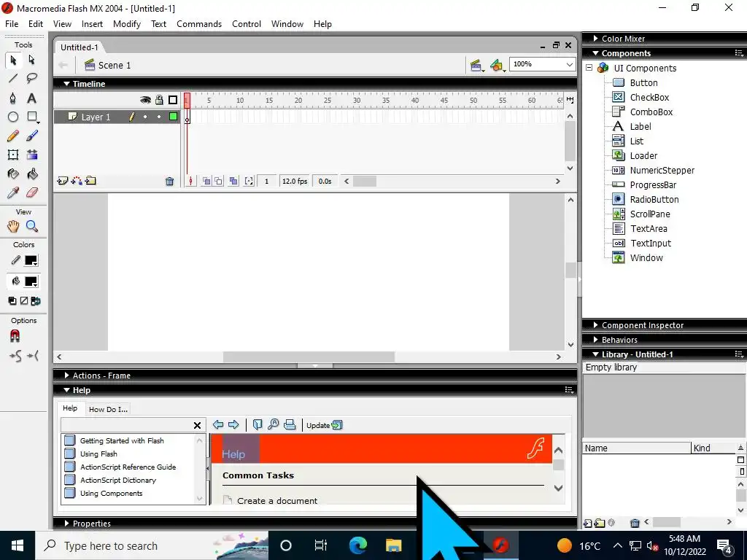This screenshot has width=747, height=560.
Task: Open the Insert menu
Action: 92,24
